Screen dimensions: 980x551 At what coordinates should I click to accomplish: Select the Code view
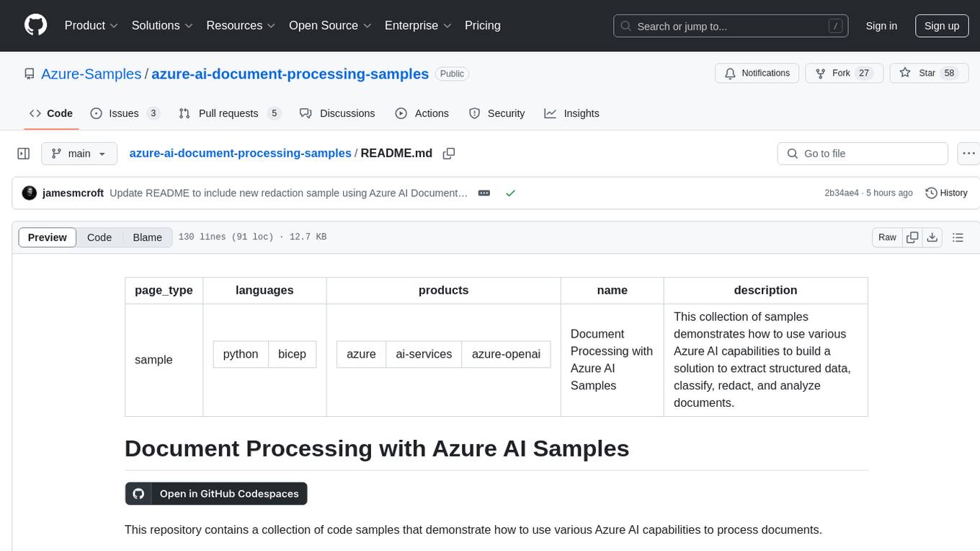[x=99, y=237]
